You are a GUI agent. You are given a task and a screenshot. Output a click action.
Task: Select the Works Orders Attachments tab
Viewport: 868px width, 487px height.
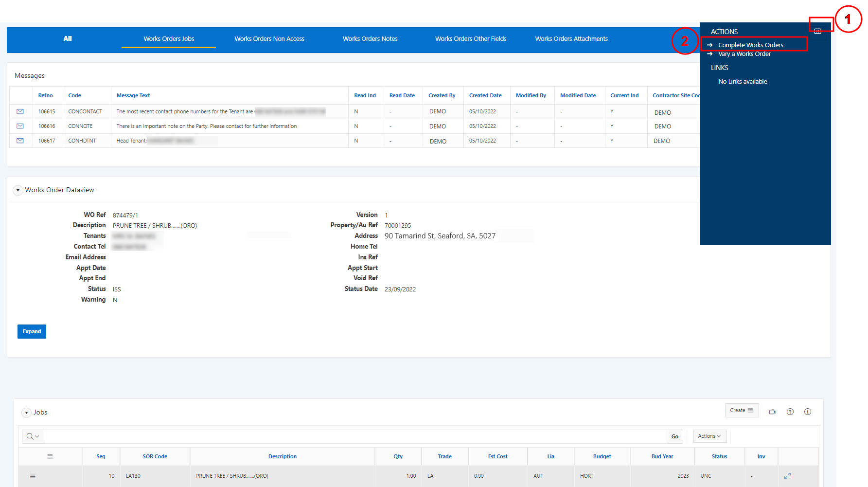[x=571, y=39]
